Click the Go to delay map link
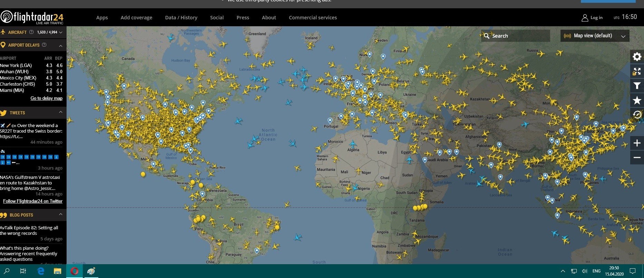This screenshot has height=278, width=644. coord(46,98)
